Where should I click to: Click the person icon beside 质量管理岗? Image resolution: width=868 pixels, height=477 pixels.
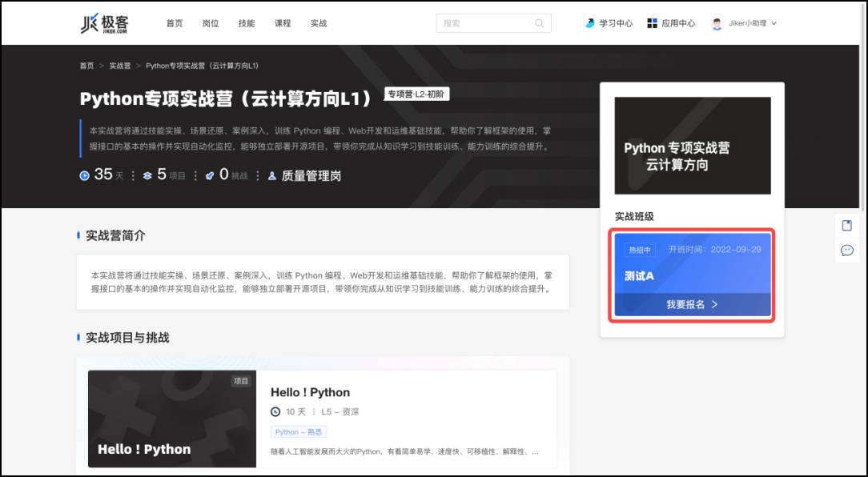pos(272,175)
